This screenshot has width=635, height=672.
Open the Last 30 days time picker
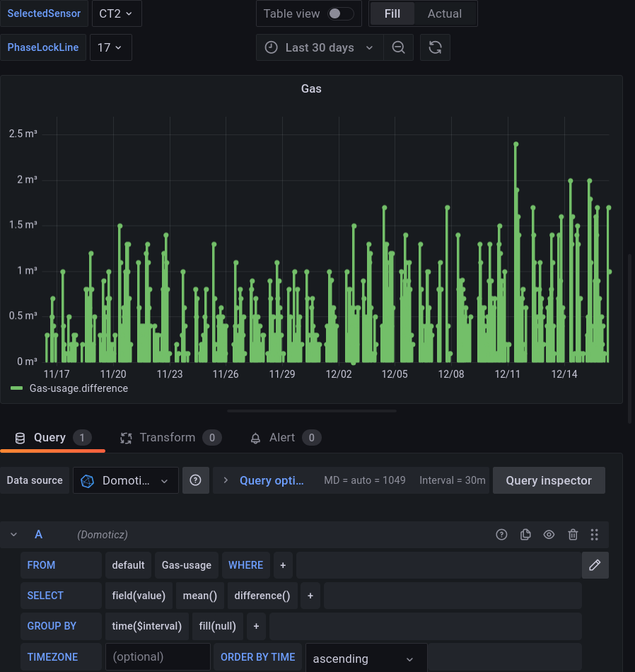pos(318,47)
